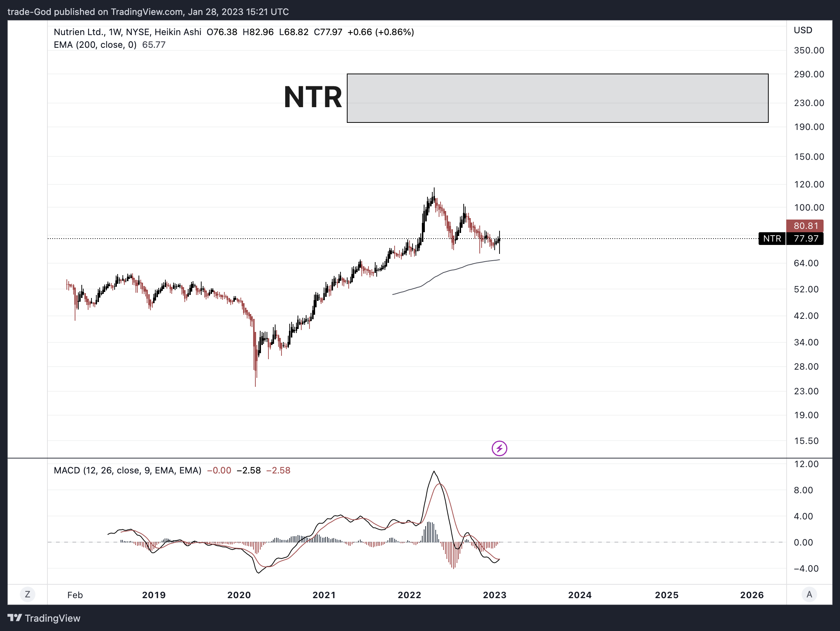Click the USD currency label
This screenshot has width=840, height=631.
[803, 30]
